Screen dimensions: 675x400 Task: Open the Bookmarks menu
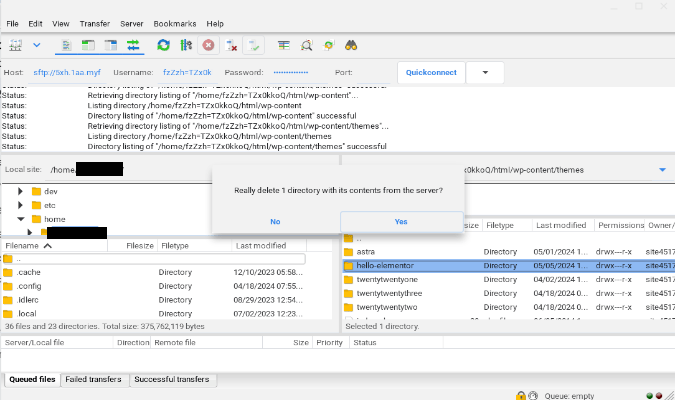[175, 24]
